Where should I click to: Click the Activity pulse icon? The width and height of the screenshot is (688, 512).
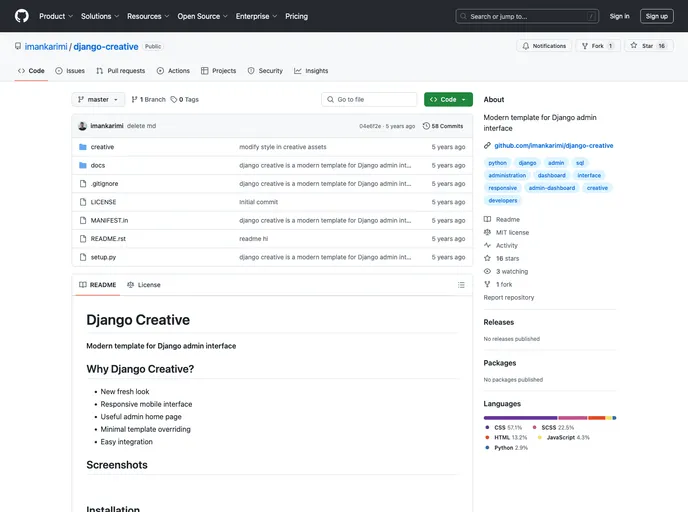(487, 245)
